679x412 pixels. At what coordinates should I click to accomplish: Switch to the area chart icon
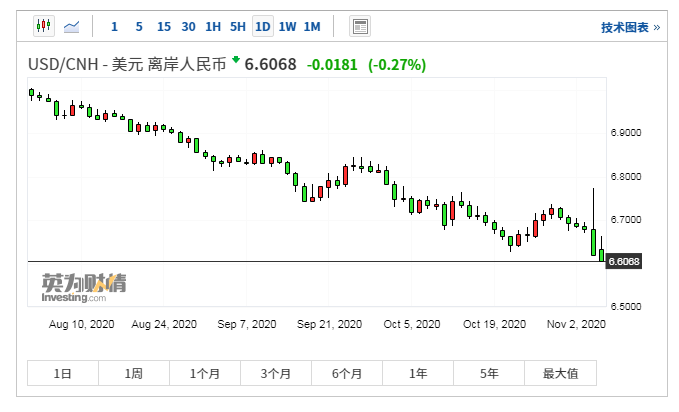coord(72,26)
